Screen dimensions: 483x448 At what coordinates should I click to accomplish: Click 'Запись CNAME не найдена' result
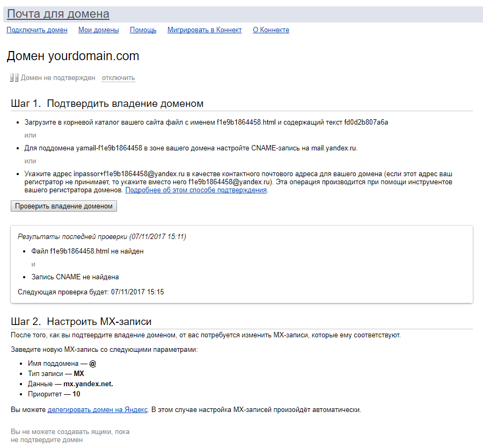(x=75, y=277)
